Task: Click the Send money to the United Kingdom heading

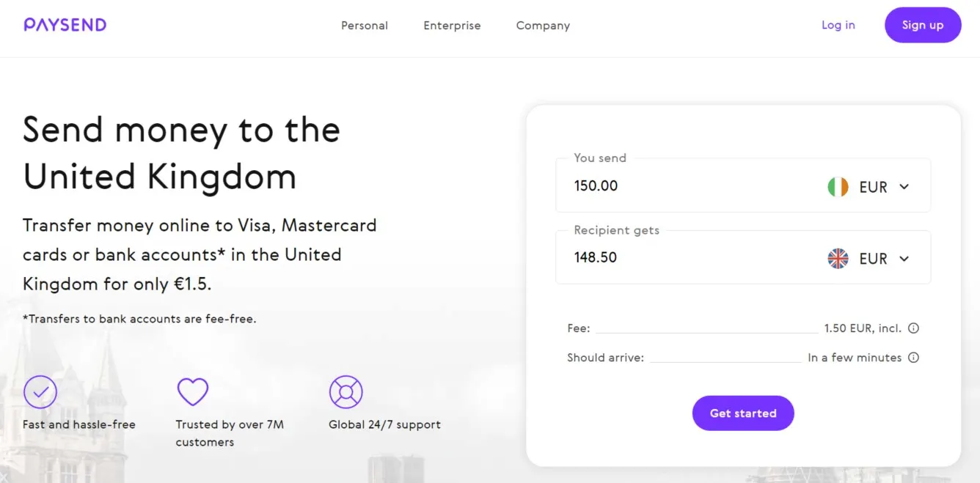Action: [181, 153]
